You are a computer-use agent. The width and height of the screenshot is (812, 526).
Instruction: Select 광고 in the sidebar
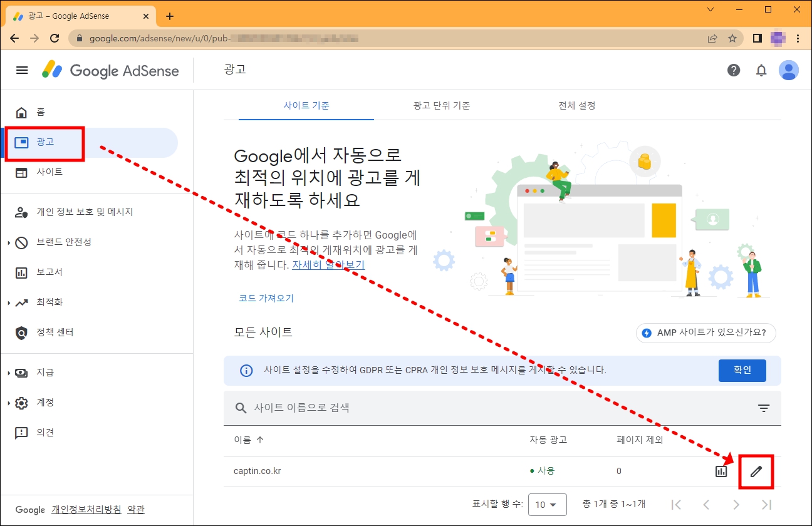point(89,143)
